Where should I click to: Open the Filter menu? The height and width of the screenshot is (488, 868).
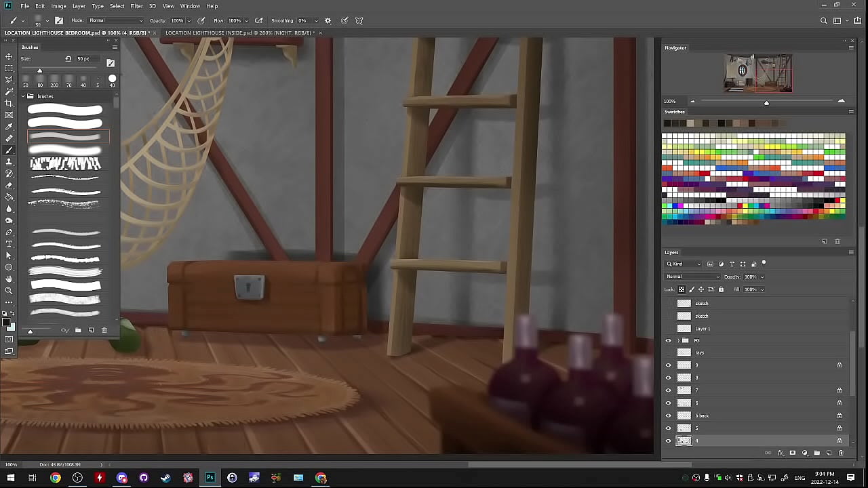(136, 6)
